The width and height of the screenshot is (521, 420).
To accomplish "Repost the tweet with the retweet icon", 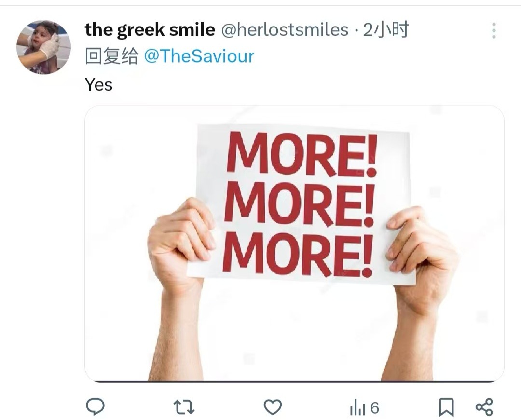I will [x=184, y=407].
